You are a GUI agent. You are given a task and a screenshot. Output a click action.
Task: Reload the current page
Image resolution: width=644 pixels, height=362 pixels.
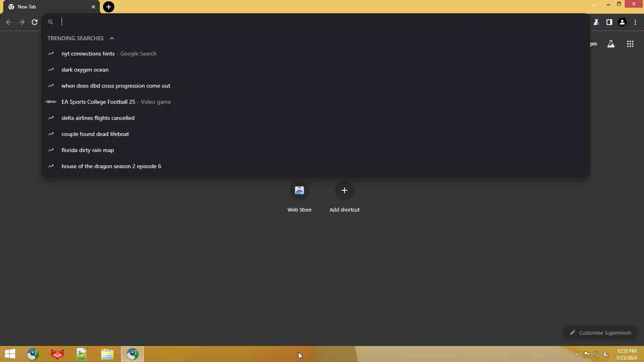[35, 22]
